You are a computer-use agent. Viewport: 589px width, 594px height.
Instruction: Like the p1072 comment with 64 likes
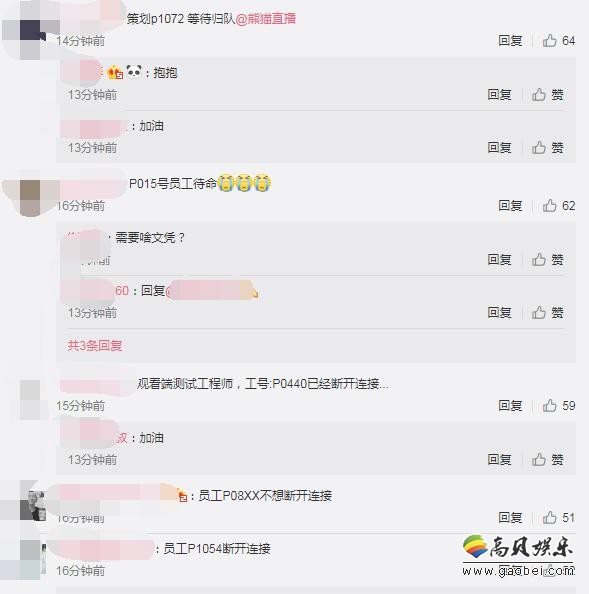[559, 41]
